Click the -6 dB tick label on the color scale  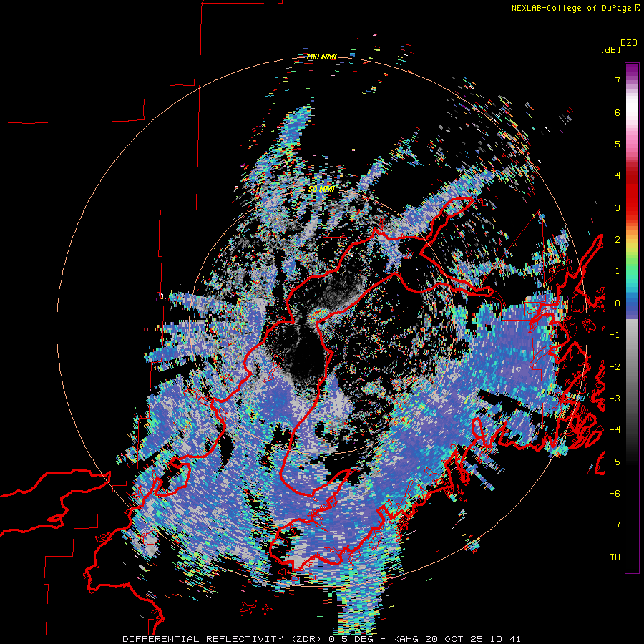click(615, 493)
